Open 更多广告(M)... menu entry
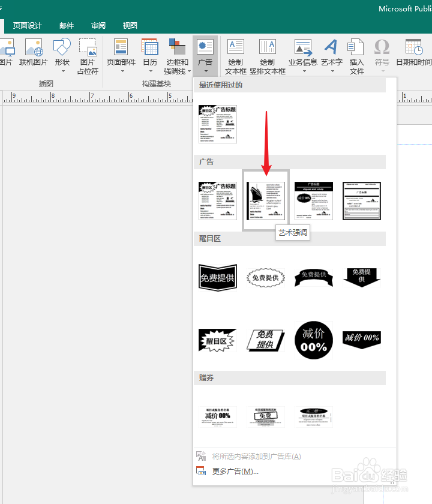Screen dimensions: 432x504 click(295, 471)
